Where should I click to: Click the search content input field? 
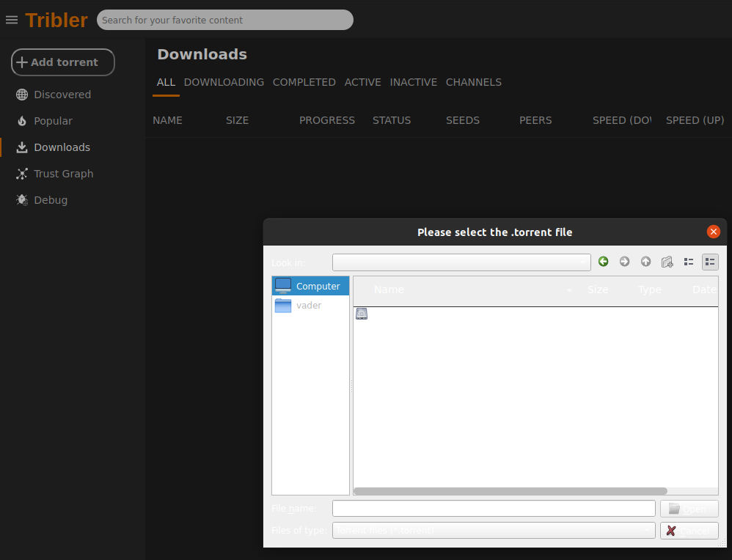pyautogui.click(x=224, y=20)
